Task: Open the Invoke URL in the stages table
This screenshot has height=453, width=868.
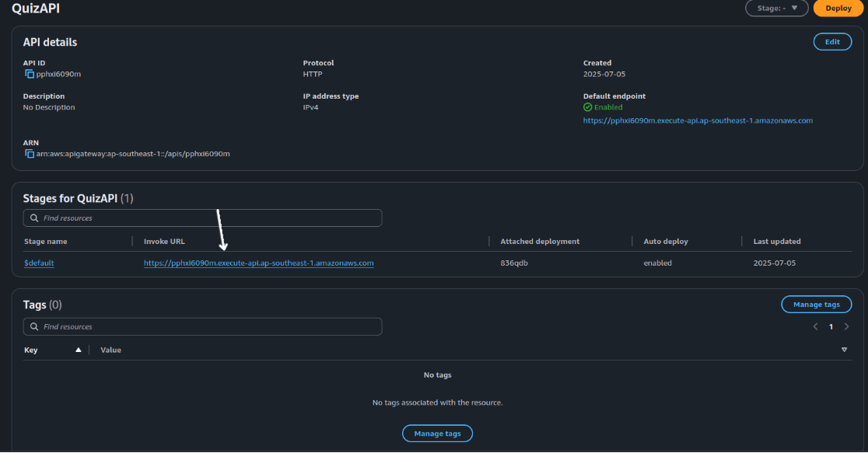Action: (258, 263)
